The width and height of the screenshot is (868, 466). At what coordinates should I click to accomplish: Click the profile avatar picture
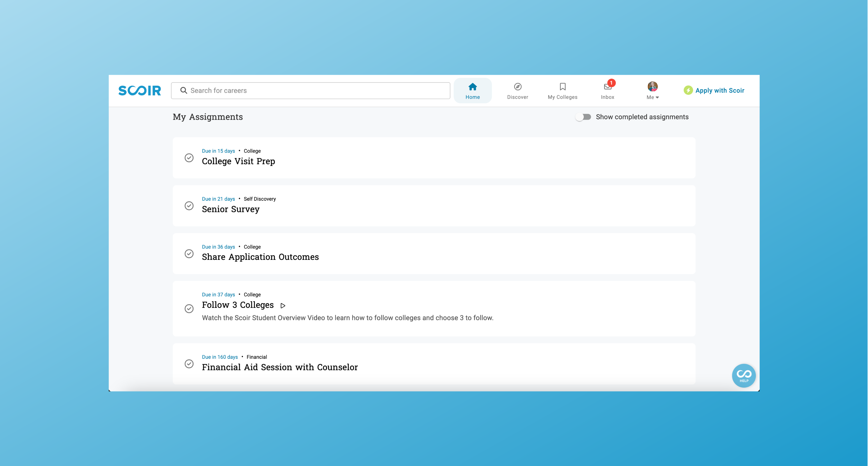[653, 87]
